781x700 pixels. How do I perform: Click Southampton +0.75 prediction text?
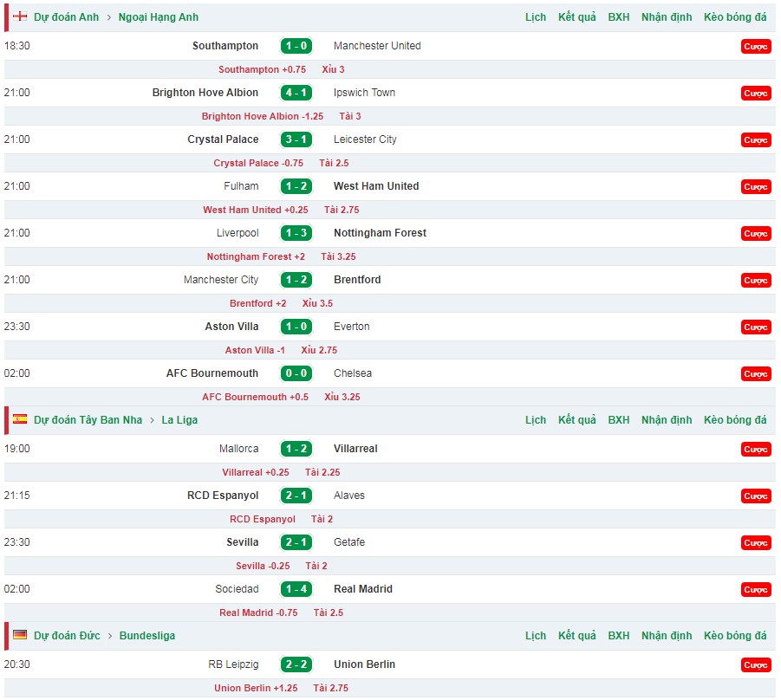(x=262, y=69)
